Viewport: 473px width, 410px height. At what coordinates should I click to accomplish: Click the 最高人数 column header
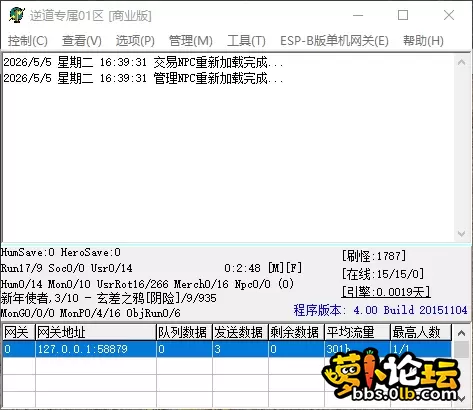click(x=421, y=332)
